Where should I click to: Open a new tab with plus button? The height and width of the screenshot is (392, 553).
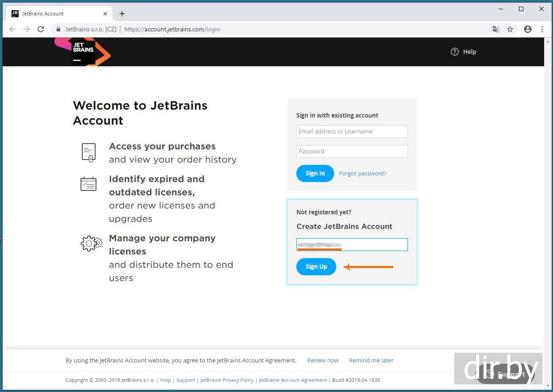click(x=122, y=14)
